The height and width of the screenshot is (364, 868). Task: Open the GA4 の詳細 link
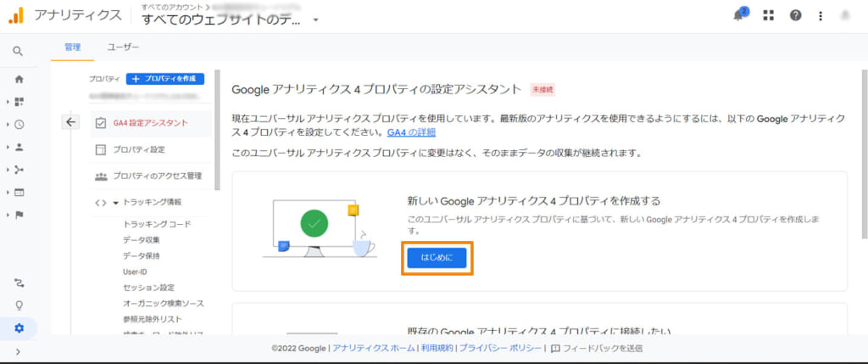(x=411, y=133)
